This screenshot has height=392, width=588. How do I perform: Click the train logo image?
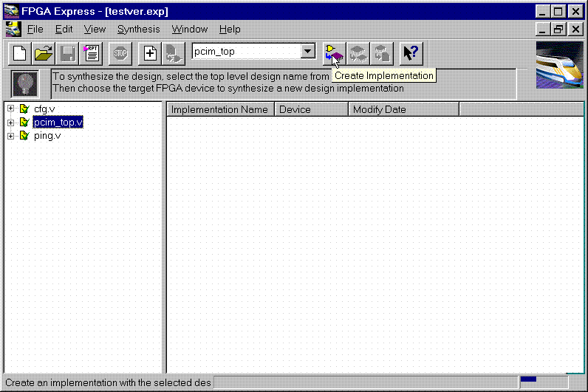559,65
